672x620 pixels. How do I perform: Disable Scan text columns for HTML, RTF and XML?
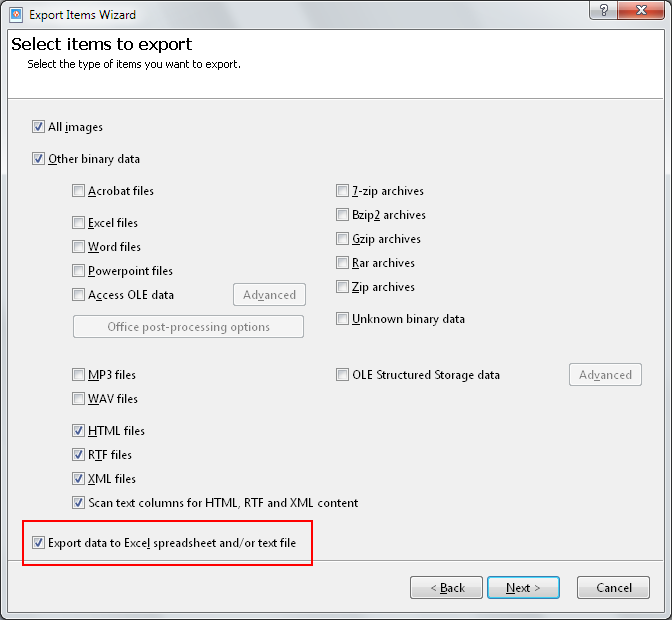(79, 503)
